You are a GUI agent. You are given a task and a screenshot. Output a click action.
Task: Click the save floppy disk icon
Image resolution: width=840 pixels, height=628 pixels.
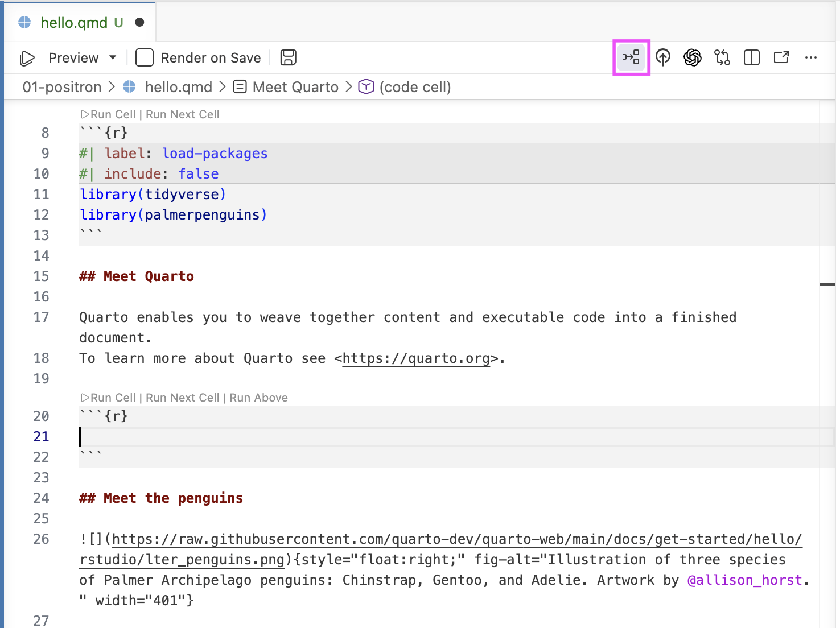289,57
